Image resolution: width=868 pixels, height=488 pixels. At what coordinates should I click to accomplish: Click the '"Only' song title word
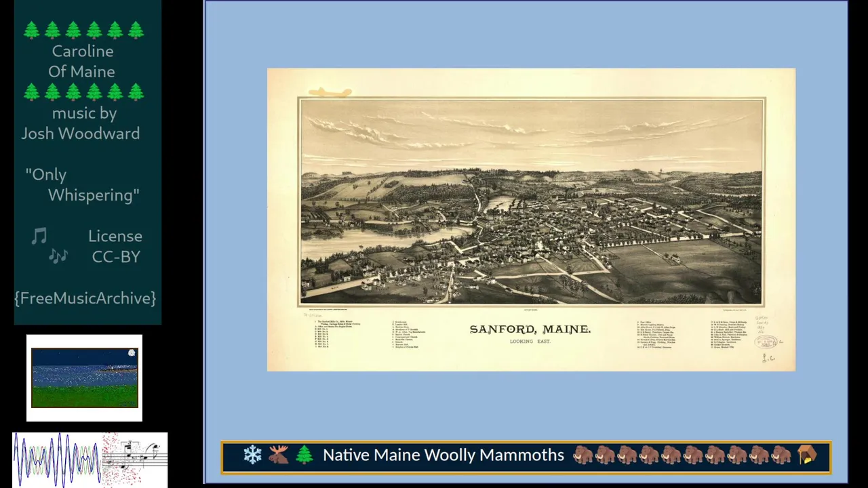point(46,175)
